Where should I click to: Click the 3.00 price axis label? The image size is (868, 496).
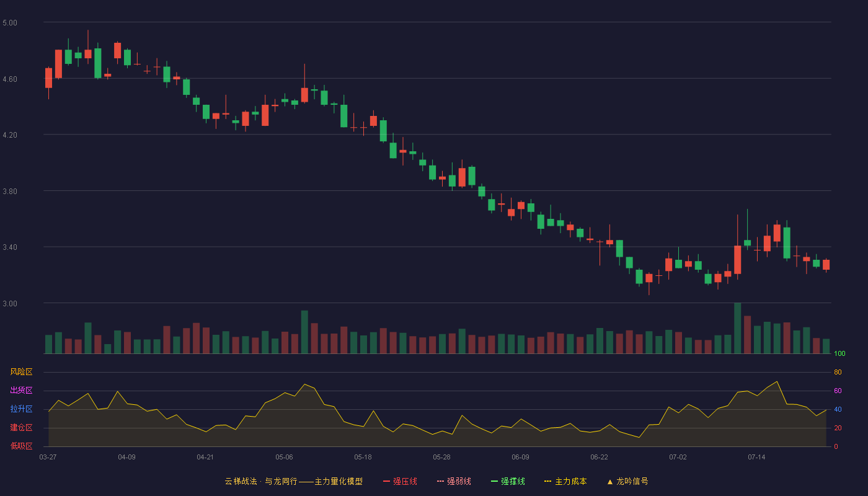(10, 304)
